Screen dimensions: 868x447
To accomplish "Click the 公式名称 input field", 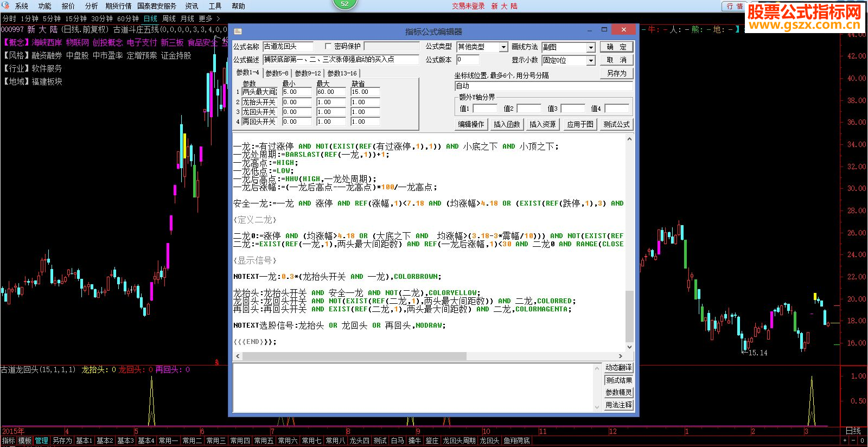I will click(x=288, y=47).
